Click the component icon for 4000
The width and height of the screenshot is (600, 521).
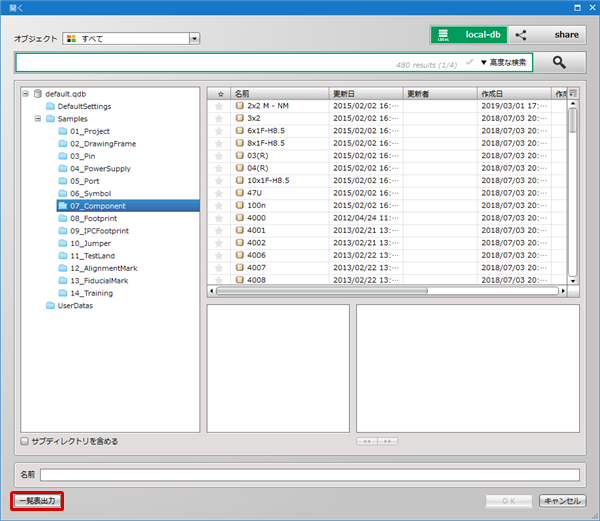point(239,218)
